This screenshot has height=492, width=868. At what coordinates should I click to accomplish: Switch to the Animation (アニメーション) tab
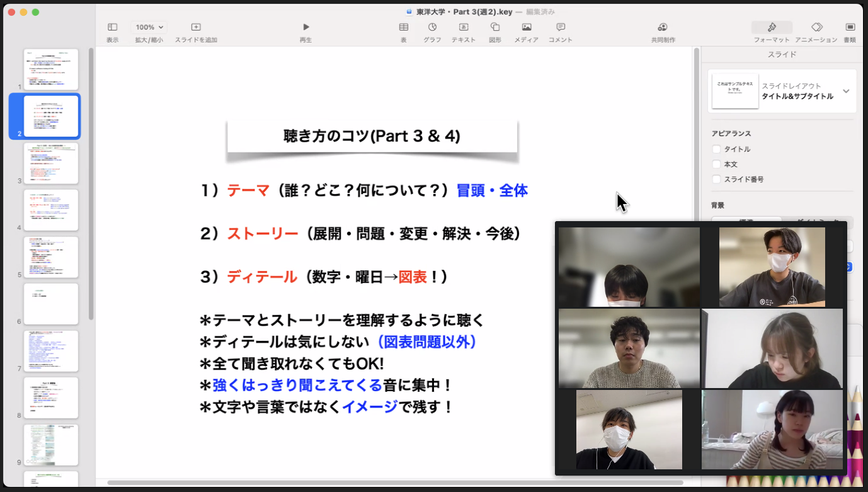(x=816, y=27)
